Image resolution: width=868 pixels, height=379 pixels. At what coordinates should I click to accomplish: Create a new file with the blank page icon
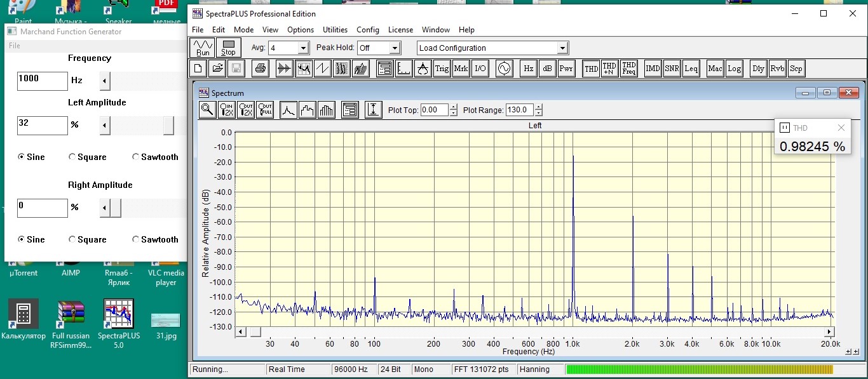coord(198,69)
